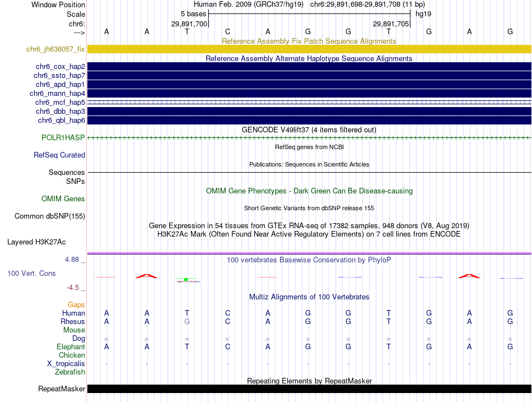Click the Chicken species label
The width and height of the screenshot is (532, 402).
72,355
